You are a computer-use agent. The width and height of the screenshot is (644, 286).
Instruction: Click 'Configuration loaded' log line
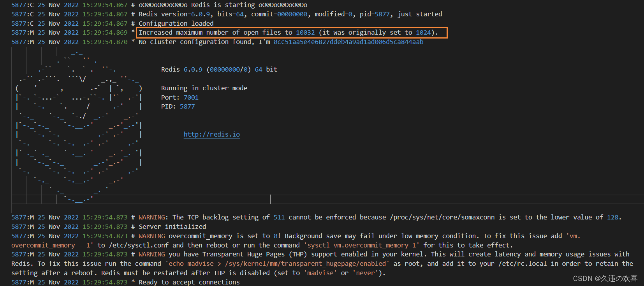click(x=176, y=23)
